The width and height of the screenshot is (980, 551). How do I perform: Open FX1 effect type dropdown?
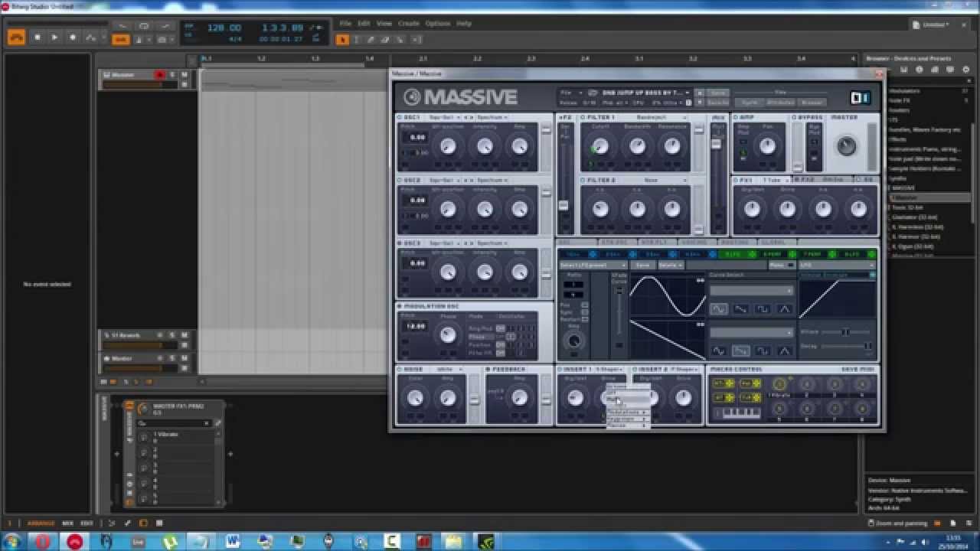click(x=775, y=181)
